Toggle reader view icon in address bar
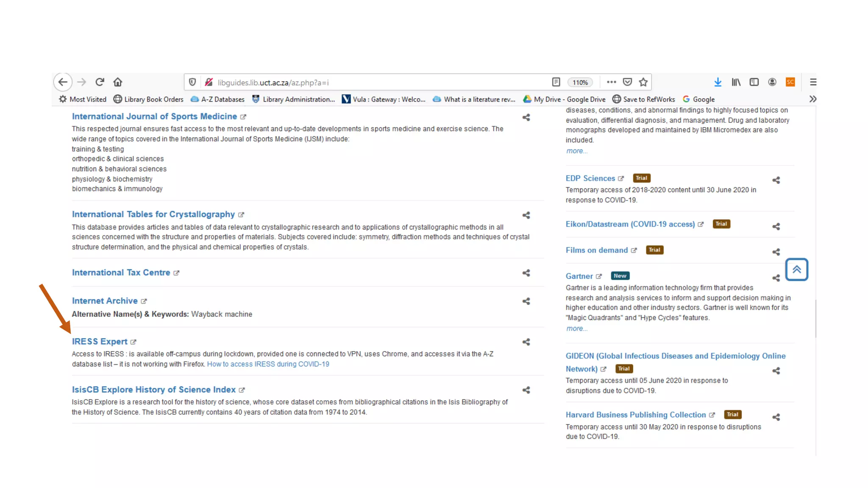The image size is (868, 488). 556,82
